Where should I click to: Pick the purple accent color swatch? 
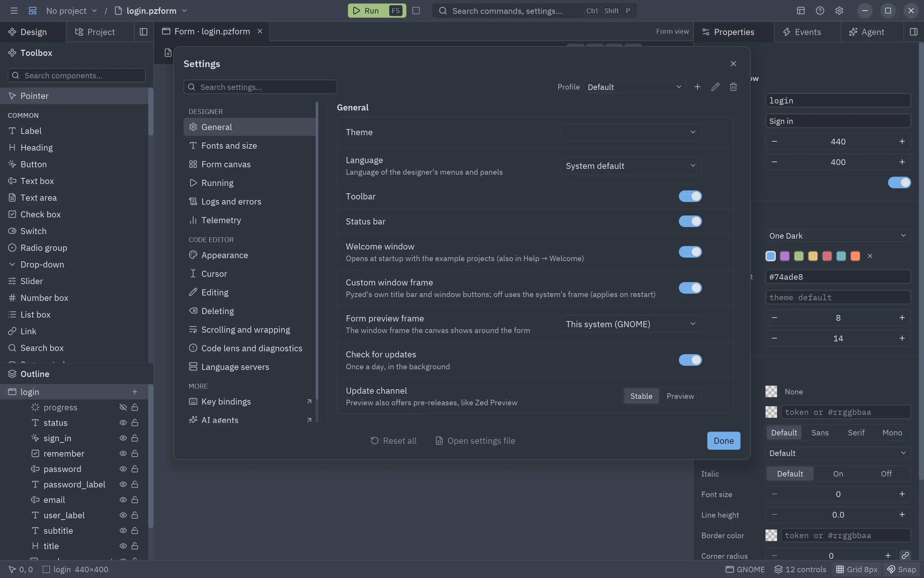point(785,256)
